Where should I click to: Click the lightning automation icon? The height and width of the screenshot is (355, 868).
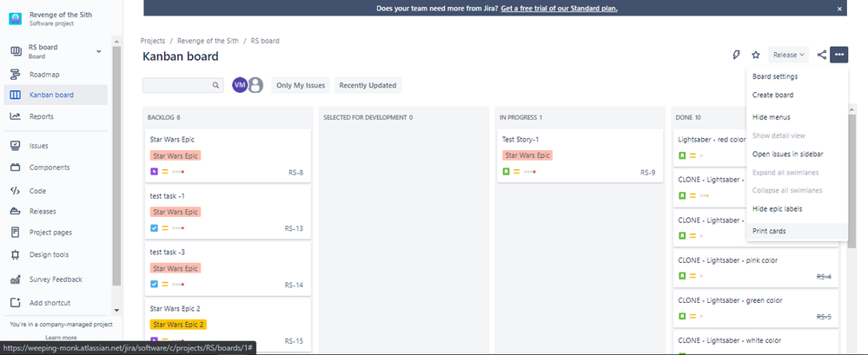click(736, 55)
